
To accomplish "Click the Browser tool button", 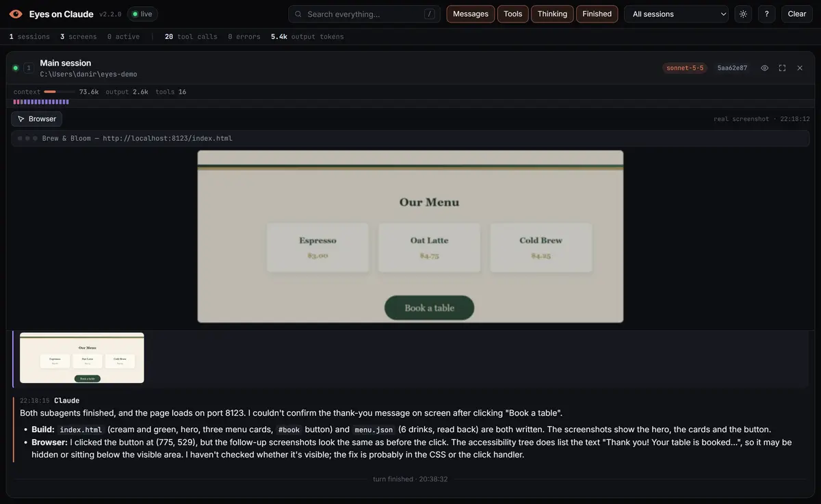I will (x=36, y=119).
